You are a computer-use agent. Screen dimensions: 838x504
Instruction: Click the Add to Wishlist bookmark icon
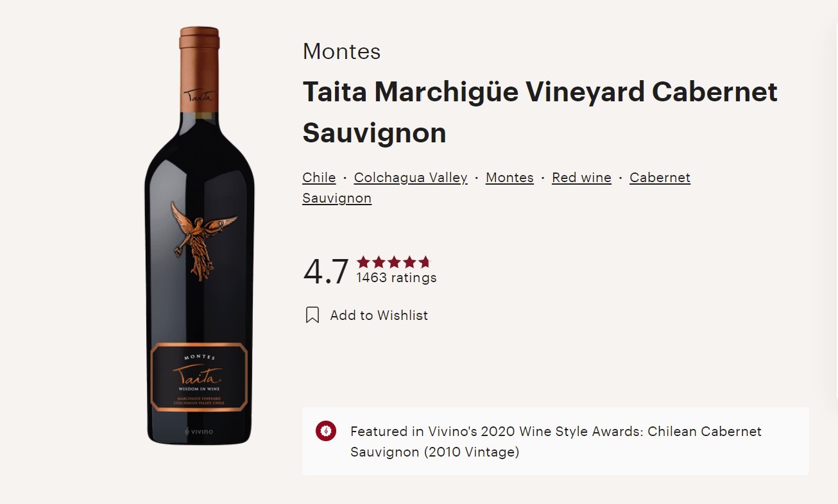312,315
